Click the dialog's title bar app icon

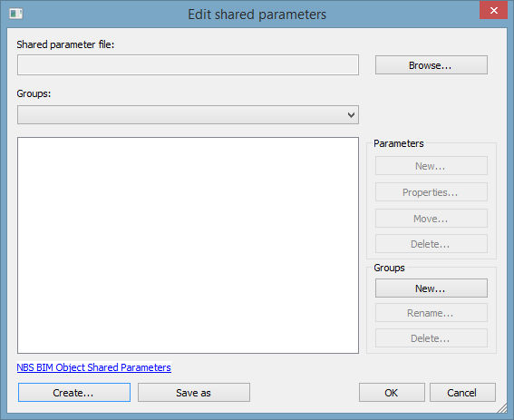pyautogui.click(x=15, y=14)
